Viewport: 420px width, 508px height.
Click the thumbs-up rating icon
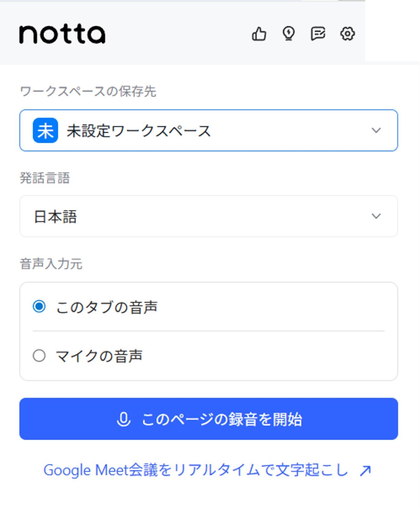[259, 34]
